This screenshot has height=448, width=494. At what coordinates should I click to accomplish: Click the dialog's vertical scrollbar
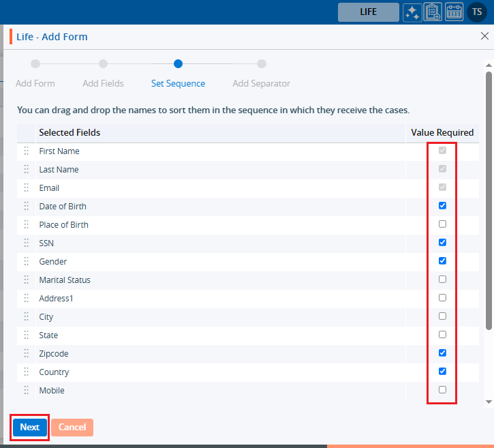click(488, 205)
